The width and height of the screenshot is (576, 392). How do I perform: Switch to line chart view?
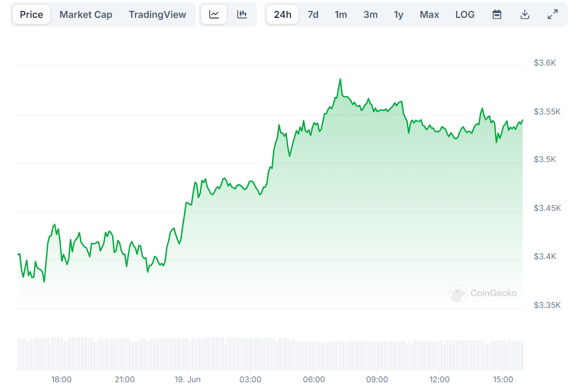[x=214, y=15]
